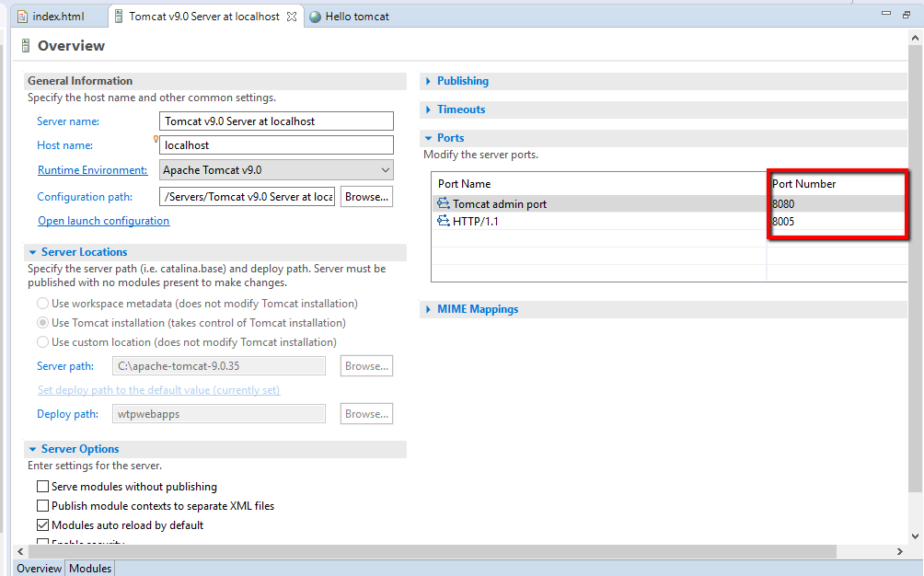This screenshot has height=576, width=924.
Task: Click the Deploy path field
Action: (x=219, y=414)
